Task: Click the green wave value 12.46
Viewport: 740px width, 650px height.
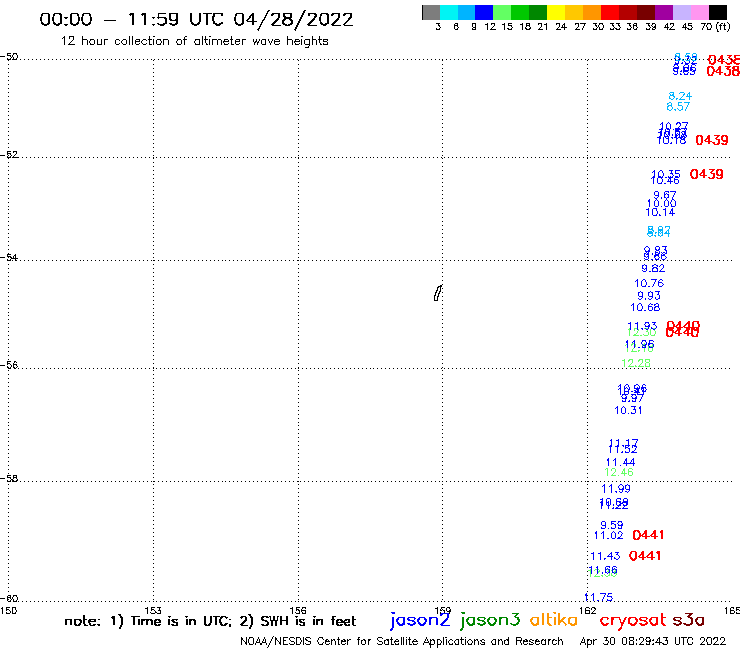Action: [x=619, y=473]
